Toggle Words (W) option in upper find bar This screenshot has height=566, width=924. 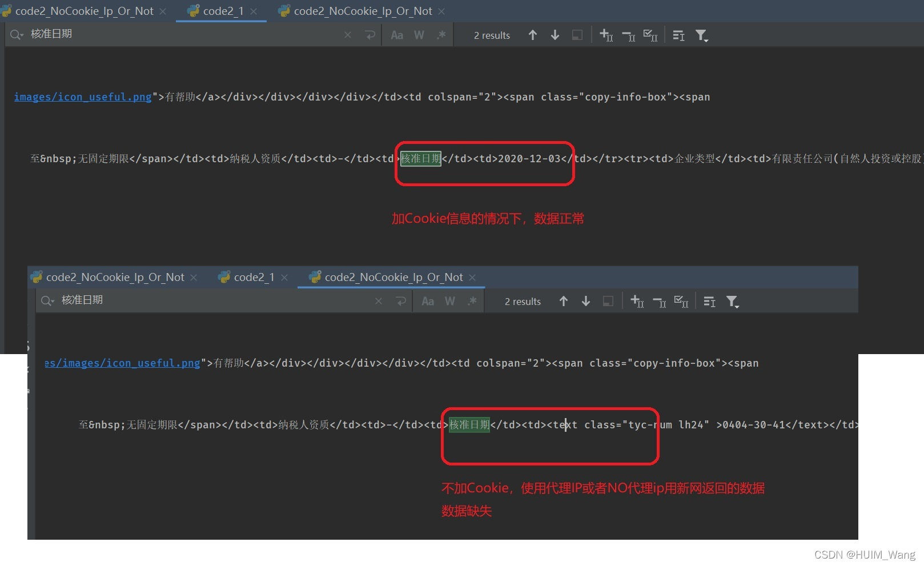(419, 35)
